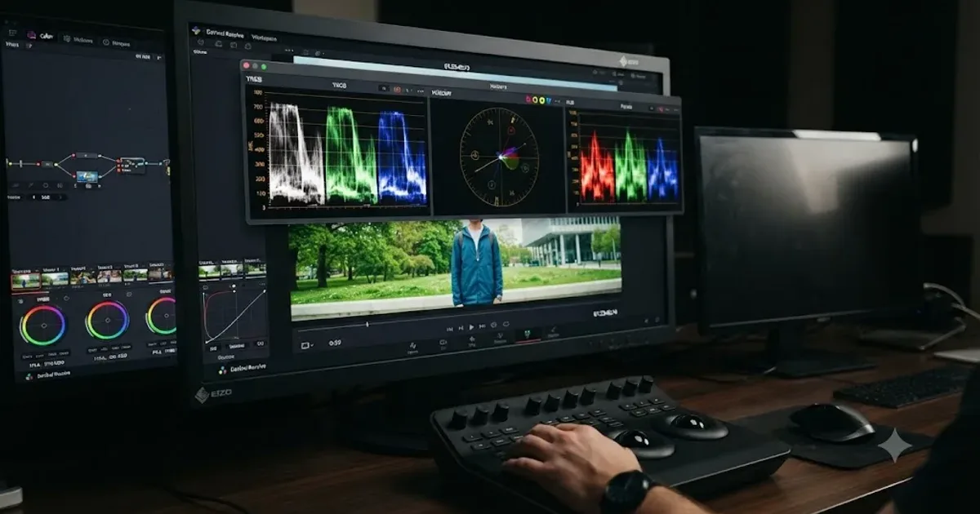Click the red circle icon above the parade scope
The image size is (980, 514).
point(397,89)
